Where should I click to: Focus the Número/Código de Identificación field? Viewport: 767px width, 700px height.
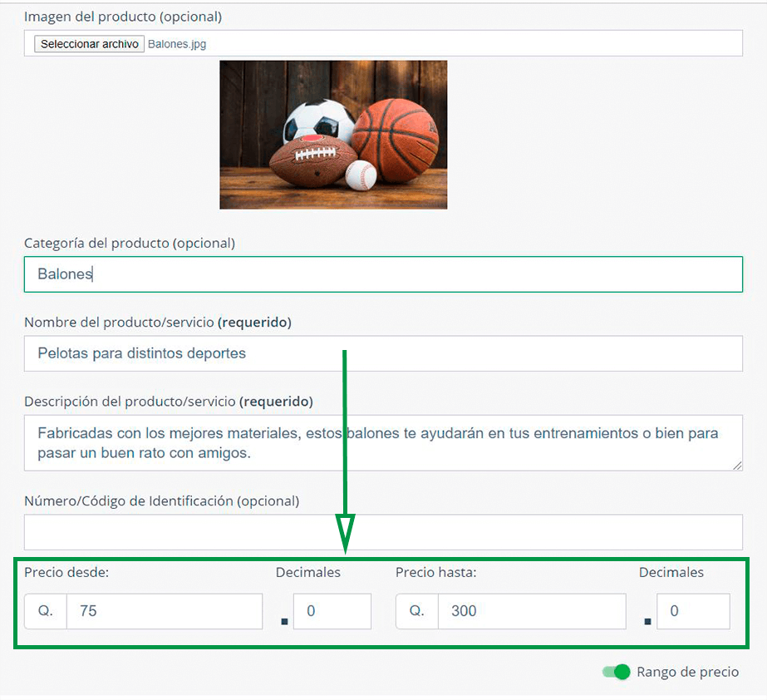383,532
